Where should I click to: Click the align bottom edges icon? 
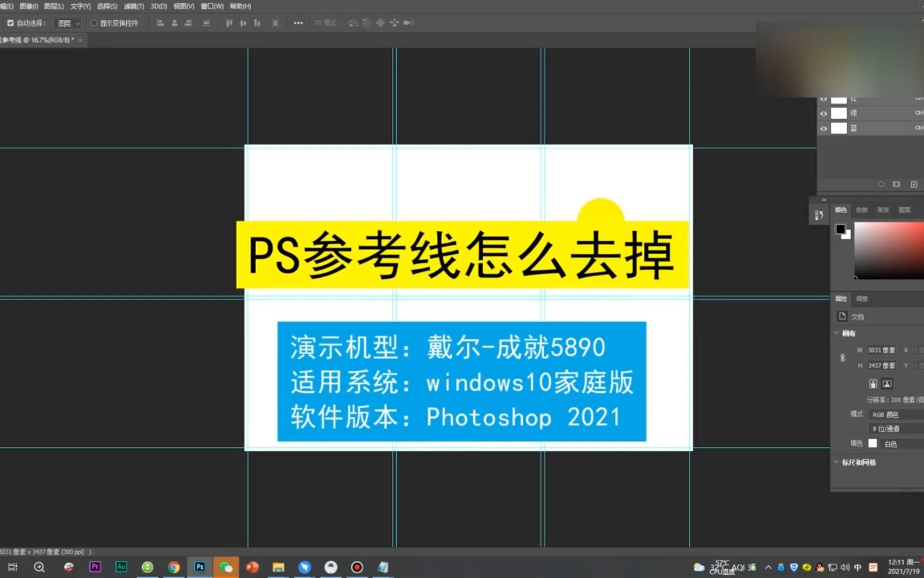(257, 23)
